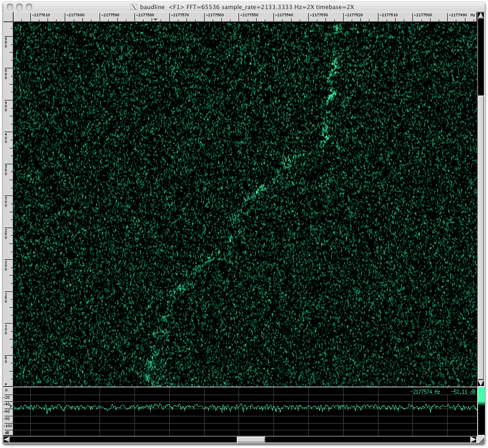Click the -2177580 label on frequency ruler
488x448 pixels.
tap(145, 15)
